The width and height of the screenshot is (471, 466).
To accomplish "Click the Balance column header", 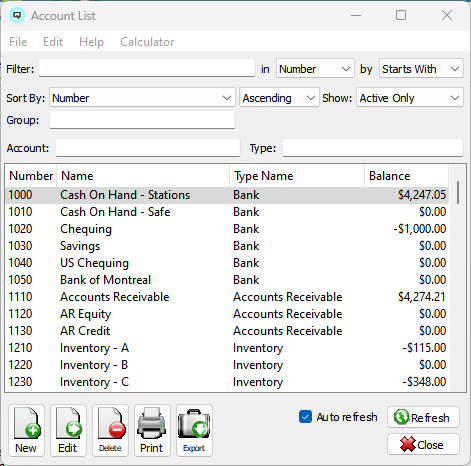I will click(x=406, y=176).
